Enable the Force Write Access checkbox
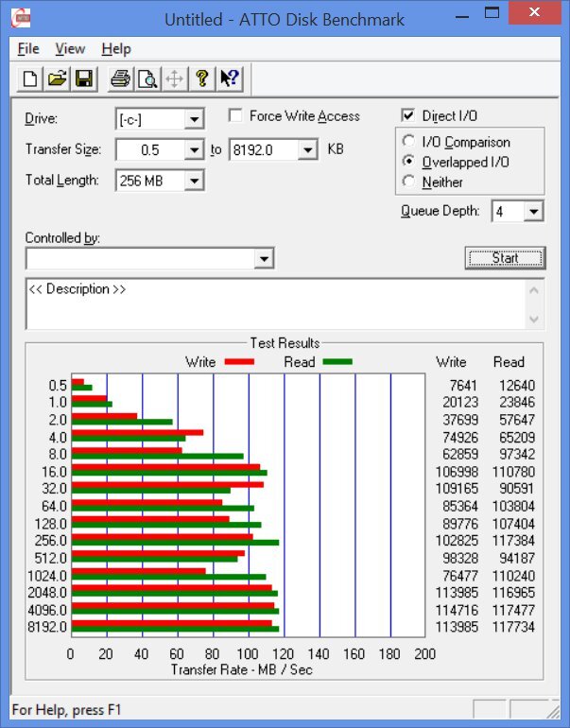 pos(235,115)
